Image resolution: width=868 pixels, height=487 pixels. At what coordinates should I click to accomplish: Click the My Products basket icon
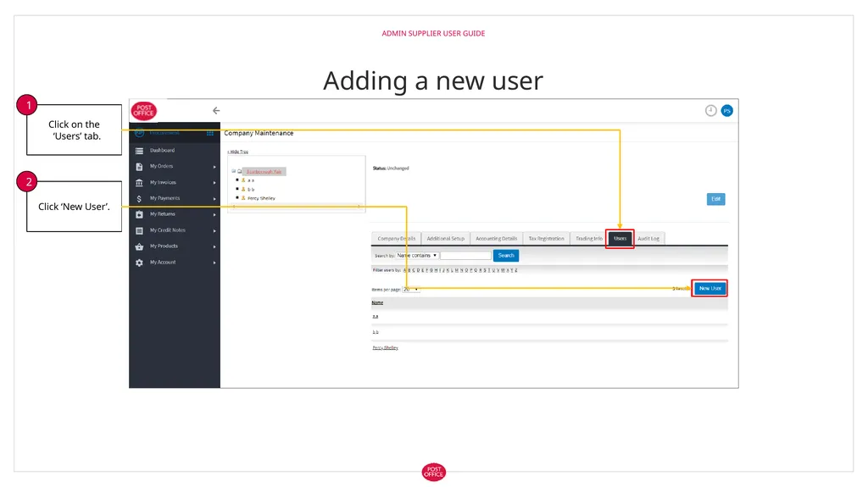point(139,246)
